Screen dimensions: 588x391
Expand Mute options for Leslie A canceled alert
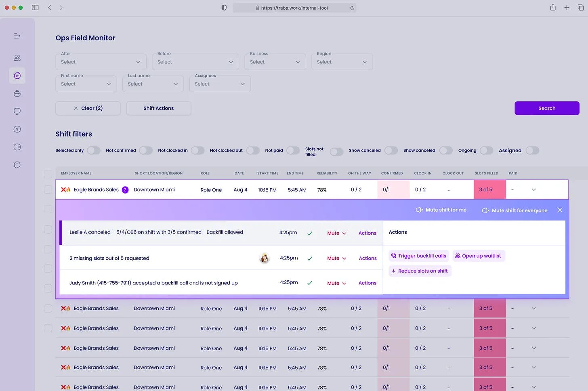click(x=336, y=233)
